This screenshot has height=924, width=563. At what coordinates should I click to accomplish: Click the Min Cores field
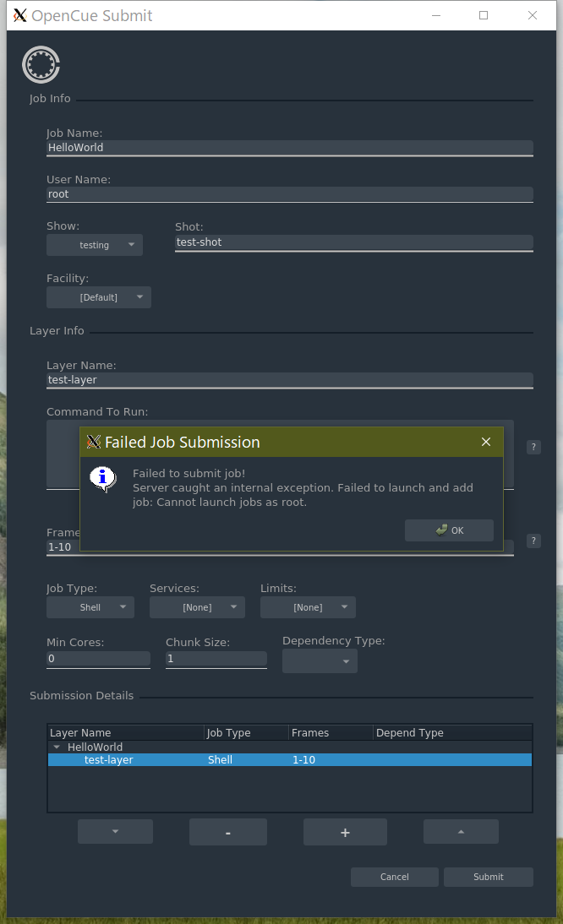pos(98,659)
